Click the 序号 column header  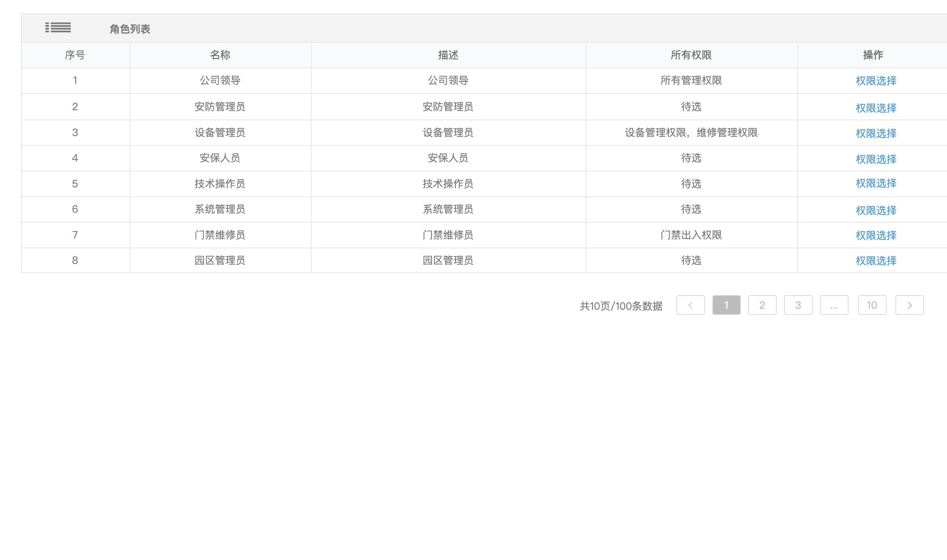tap(75, 55)
